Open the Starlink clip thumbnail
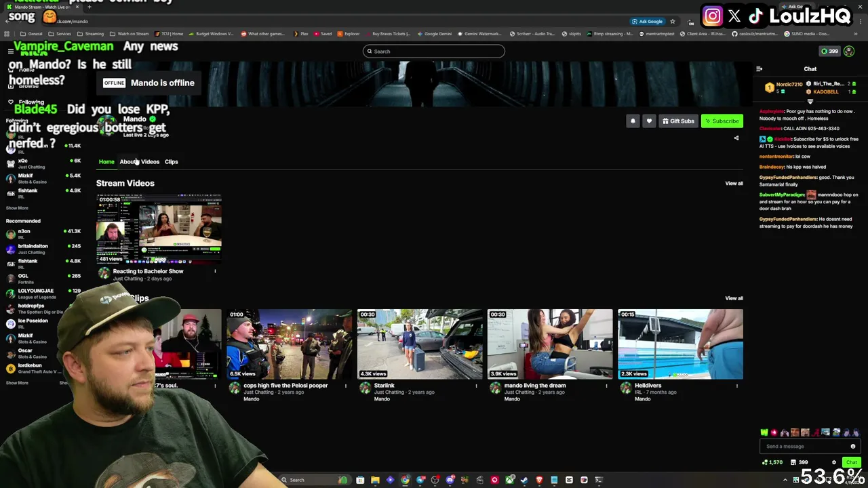This screenshot has height=488, width=868. [x=420, y=344]
